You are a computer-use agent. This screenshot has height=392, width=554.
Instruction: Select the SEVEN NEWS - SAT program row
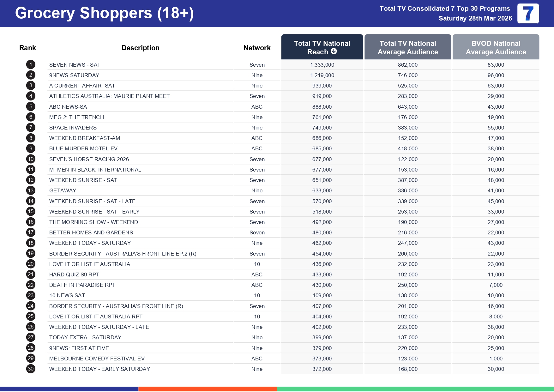75,65
